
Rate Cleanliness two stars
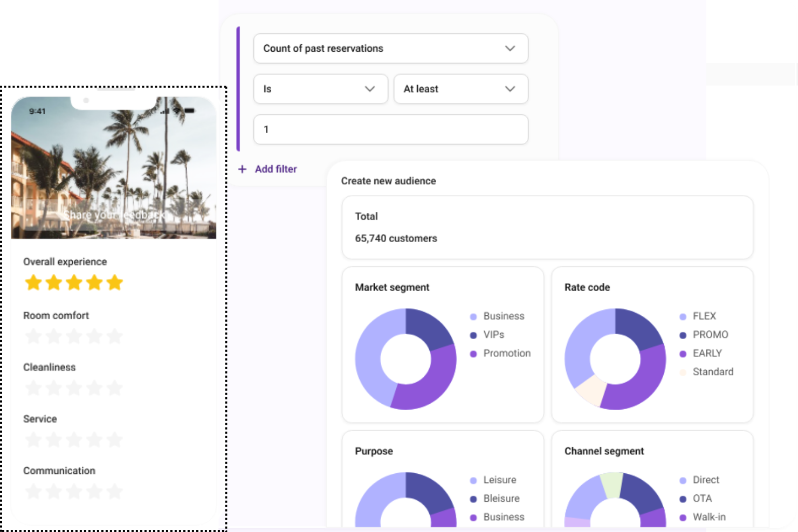pos(54,388)
